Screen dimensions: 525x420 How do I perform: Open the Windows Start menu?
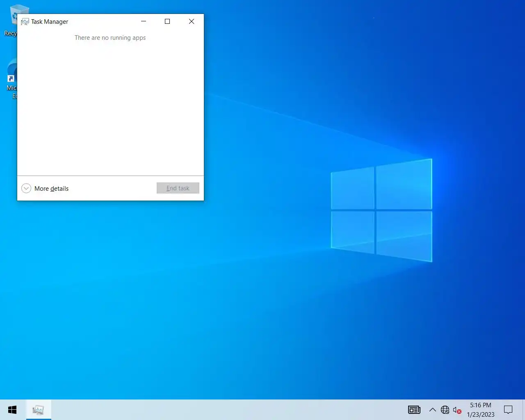coord(12,410)
